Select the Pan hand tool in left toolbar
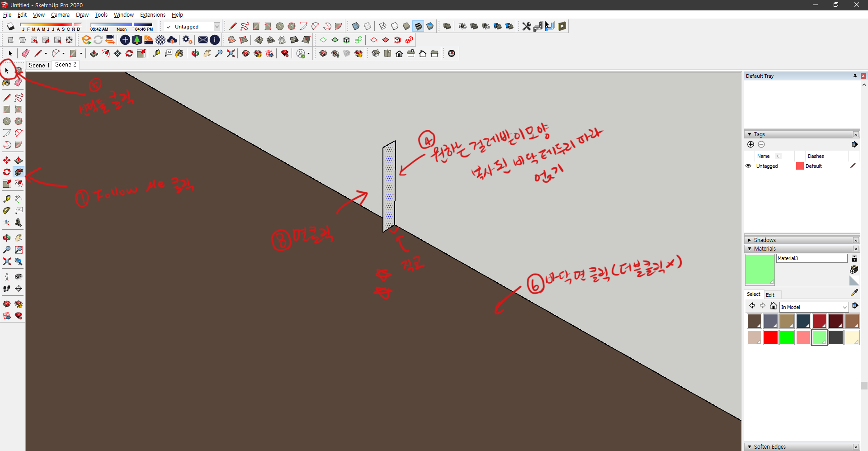Image resolution: width=868 pixels, height=451 pixels. click(19, 237)
